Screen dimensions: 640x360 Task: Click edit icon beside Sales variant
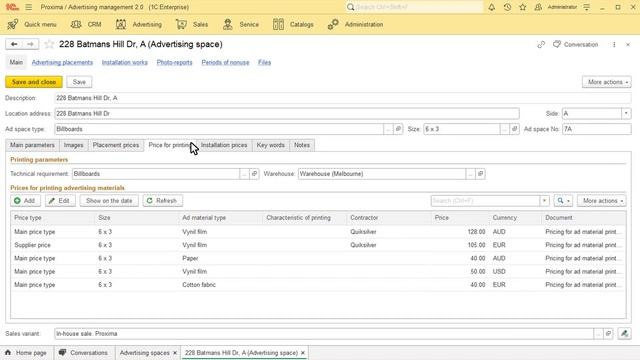624,334
